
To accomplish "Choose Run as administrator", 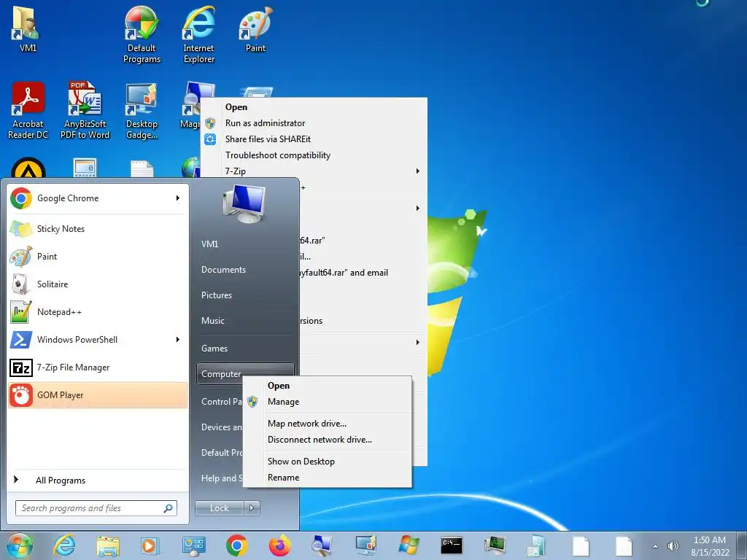I will [314, 123].
